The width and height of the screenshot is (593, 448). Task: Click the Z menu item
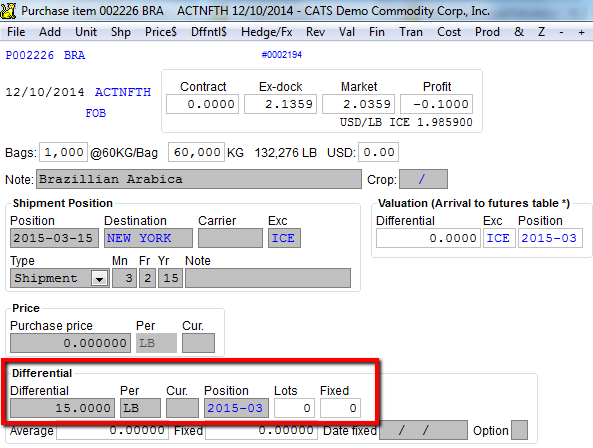(542, 32)
